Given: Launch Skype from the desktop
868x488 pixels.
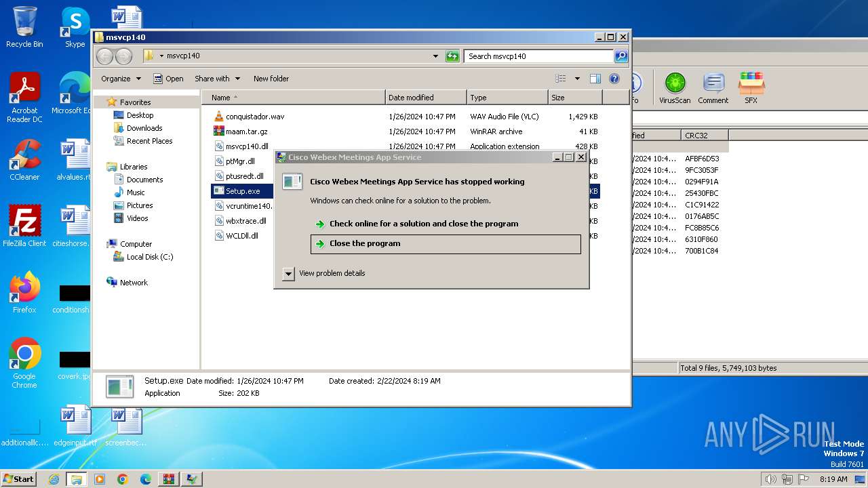Looking at the screenshot, I should pyautogui.click(x=75, y=27).
